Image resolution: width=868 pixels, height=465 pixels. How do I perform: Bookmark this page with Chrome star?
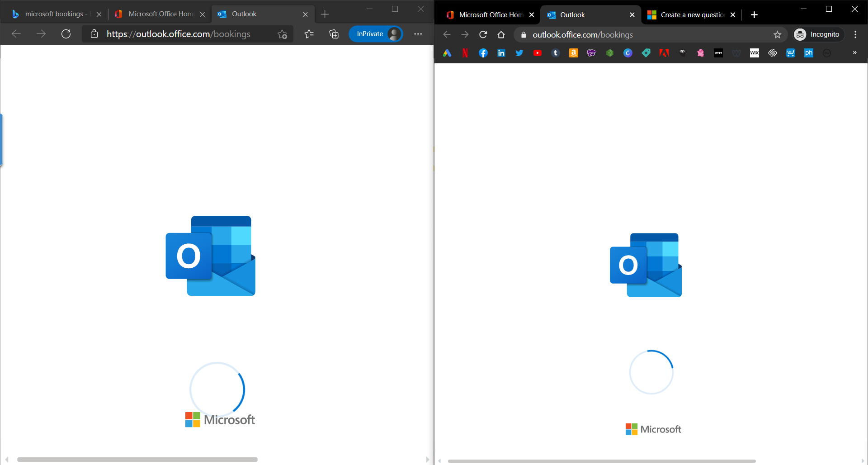778,35
